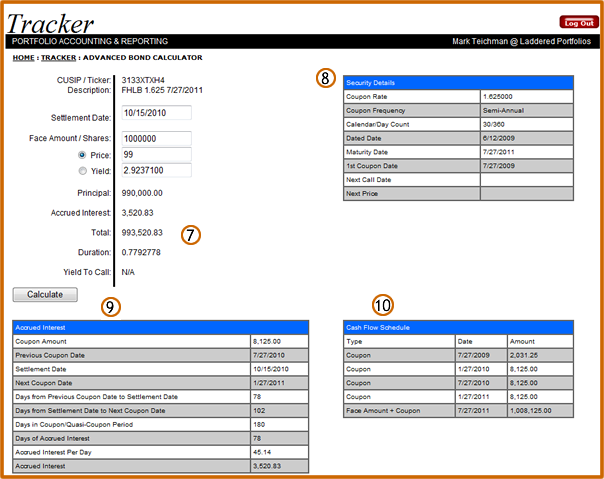Click the cash flow amount 2,031.25
This screenshot has height=479, width=604.
click(x=540, y=355)
